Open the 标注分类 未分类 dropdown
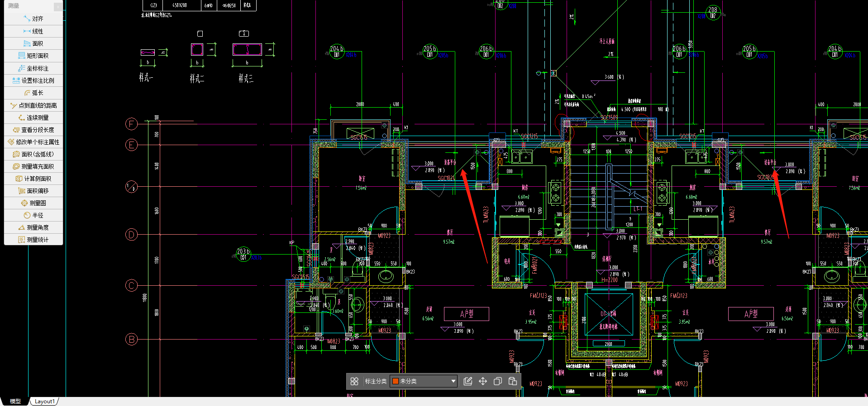The image size is (868, 406). 424,381
